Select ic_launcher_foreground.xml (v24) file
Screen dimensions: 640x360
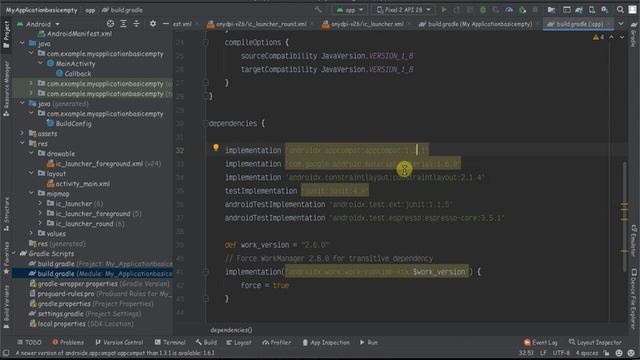[104, 164]
